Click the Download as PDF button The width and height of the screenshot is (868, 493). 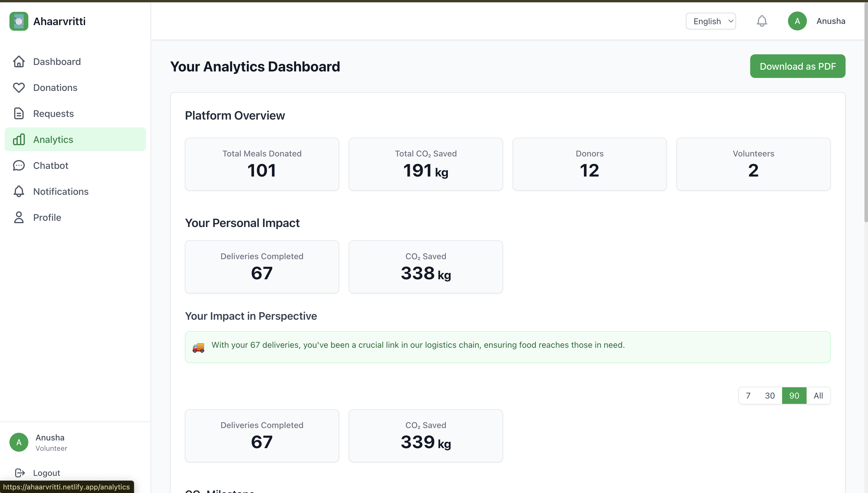tap(797, 66)
